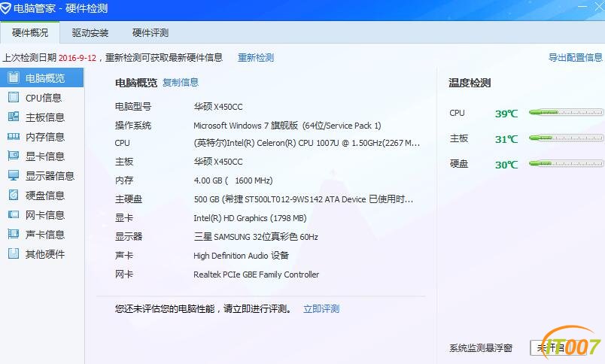Open 内存信息 in the sidebar
The image size is (605, 364).
41,137
